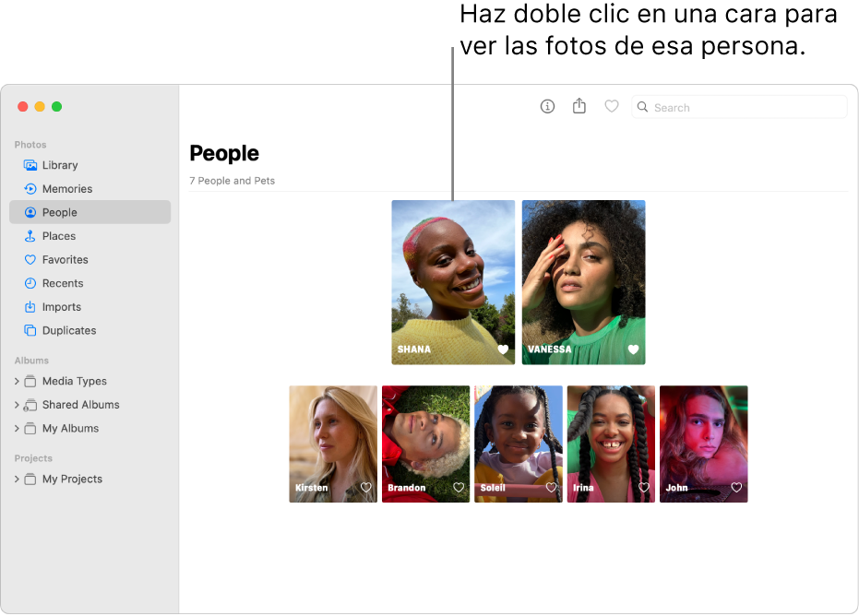859x616 pixels.
Task: Expand the My Projects section
Action: (x=17, y=479)
